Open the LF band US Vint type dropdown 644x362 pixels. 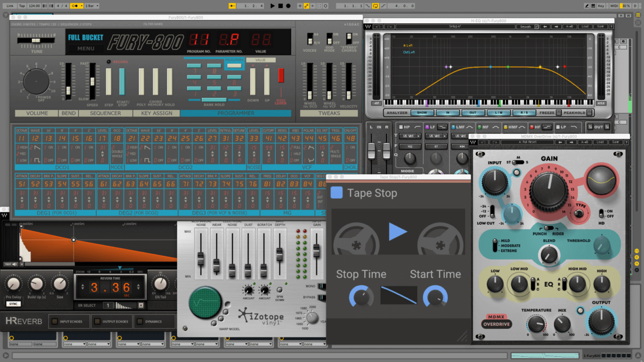tap(436, 136)
